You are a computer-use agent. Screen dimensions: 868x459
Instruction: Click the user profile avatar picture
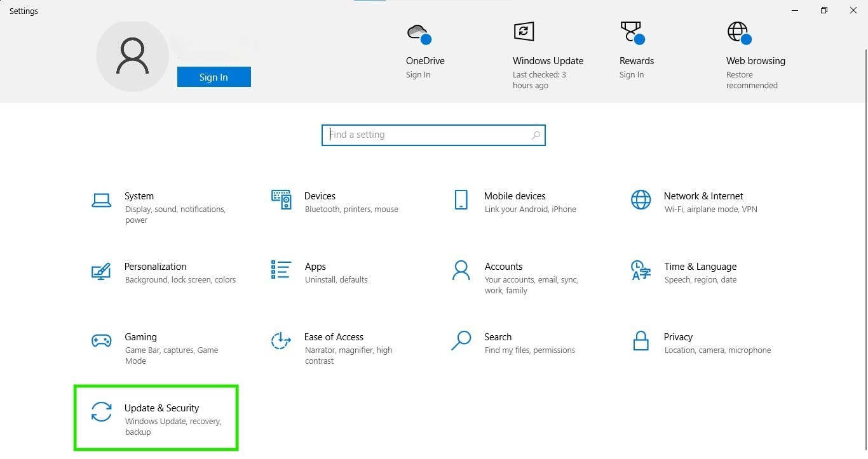point(132,56)
